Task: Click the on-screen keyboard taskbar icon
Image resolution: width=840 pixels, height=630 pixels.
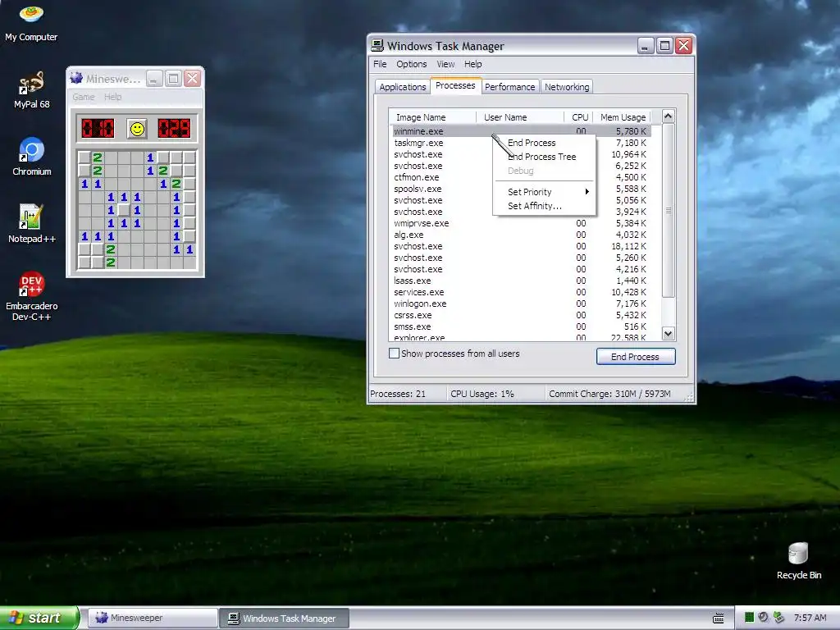Action: (x=719, y=619)
